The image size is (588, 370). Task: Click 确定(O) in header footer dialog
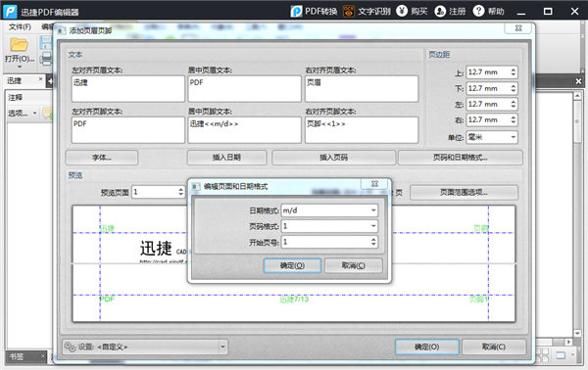426,347
